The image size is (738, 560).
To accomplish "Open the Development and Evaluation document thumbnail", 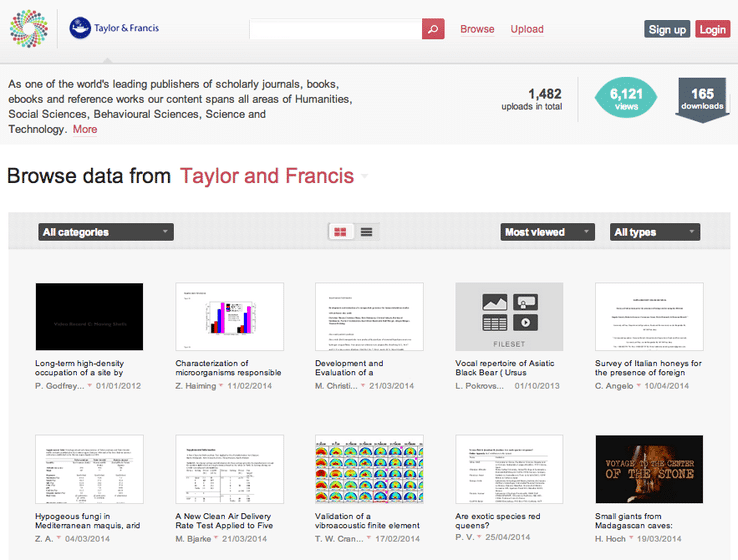I will [369, 317].
